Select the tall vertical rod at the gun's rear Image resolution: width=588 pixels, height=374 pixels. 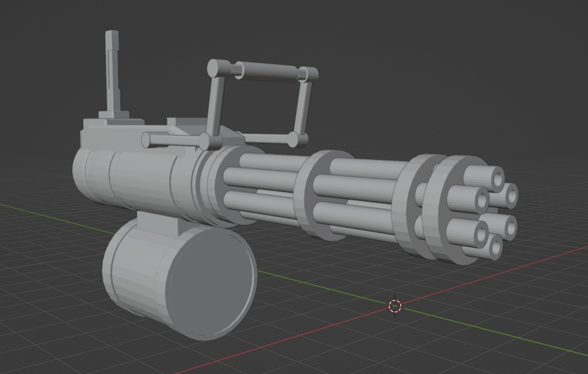click(x=113, y=71)
